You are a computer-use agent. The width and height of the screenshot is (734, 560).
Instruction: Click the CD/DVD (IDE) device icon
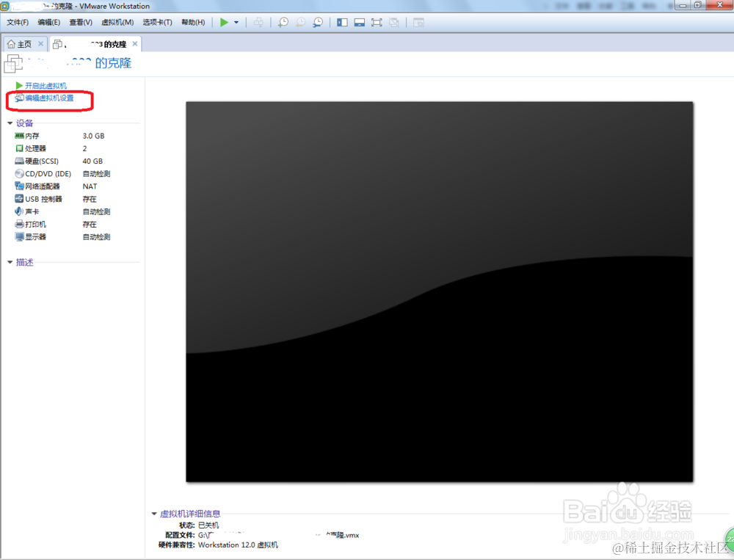coord(19,174)
